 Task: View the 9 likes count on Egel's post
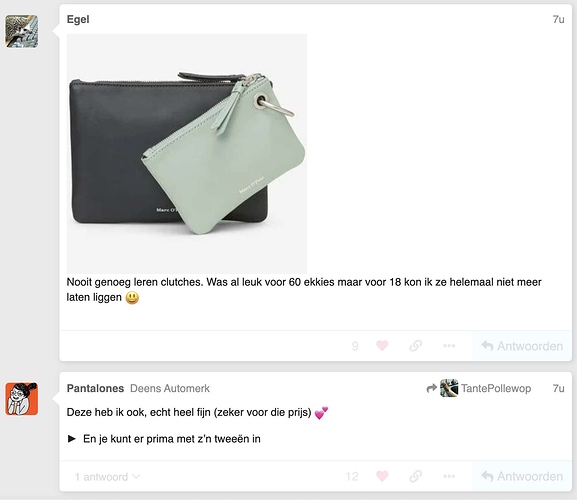(x=355, y=346)
